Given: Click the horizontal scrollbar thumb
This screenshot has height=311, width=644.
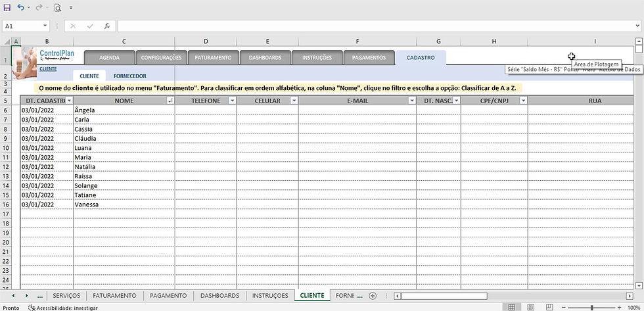Looking at the screenshot, I should (444, 296).
